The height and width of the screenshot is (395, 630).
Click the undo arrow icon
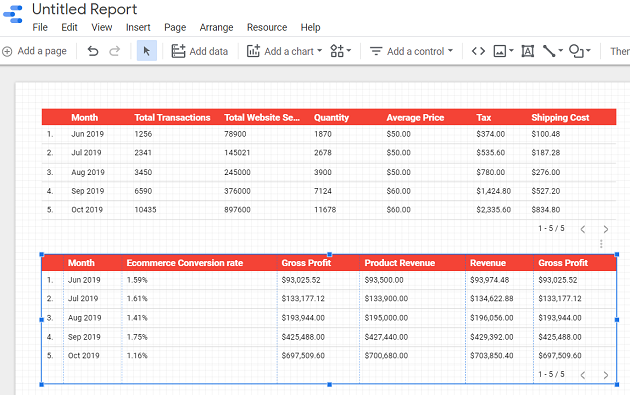pyautogui.click(x=93, y=51)
